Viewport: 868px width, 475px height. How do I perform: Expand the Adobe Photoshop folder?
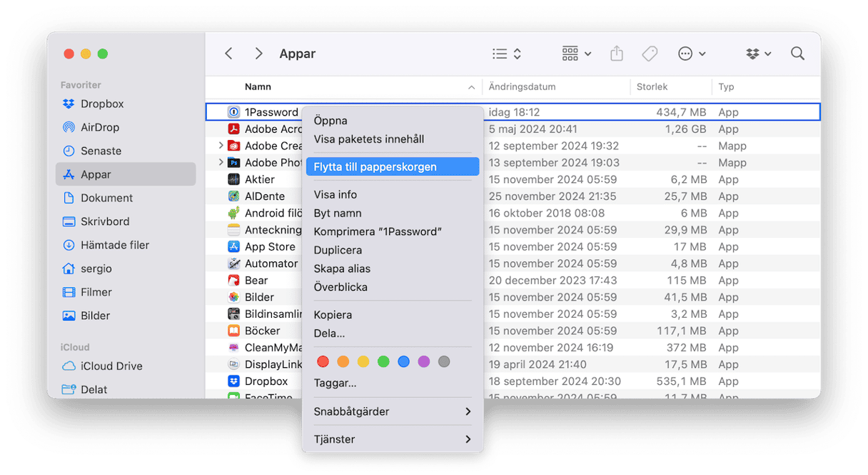click(x=221, y=163)
